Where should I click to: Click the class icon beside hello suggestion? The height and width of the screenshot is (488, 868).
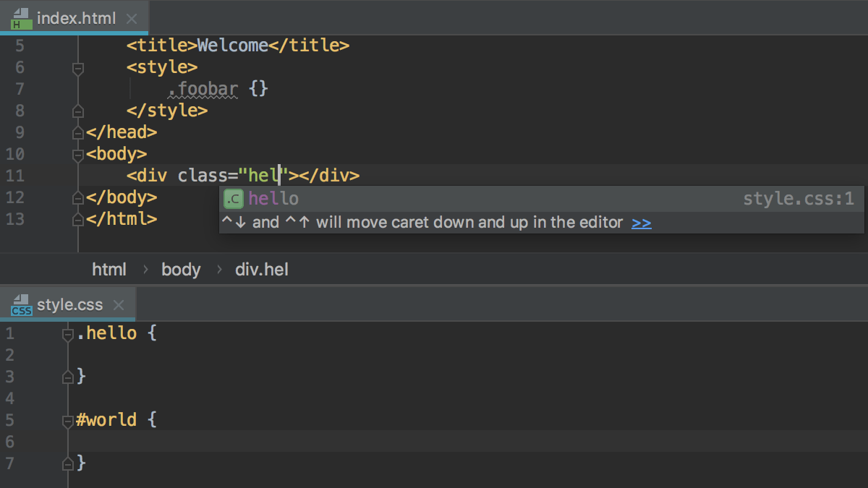[233, 199]
